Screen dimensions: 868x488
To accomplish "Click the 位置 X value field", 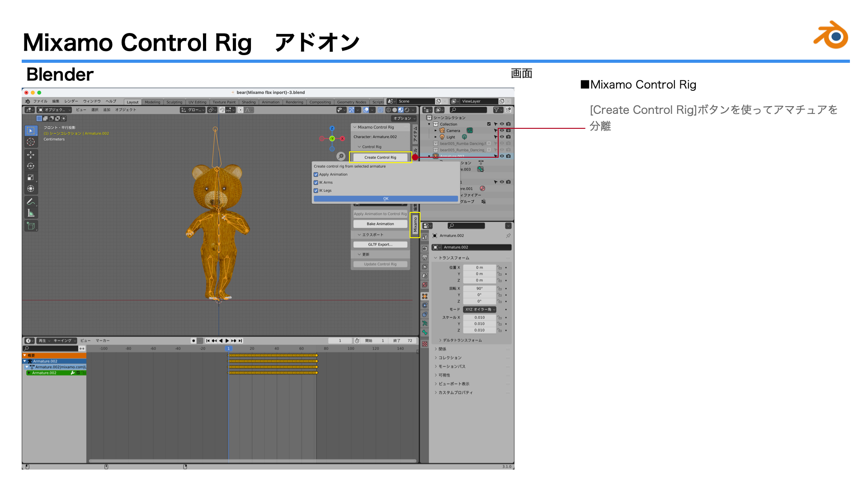I will (x=480, y=267).
